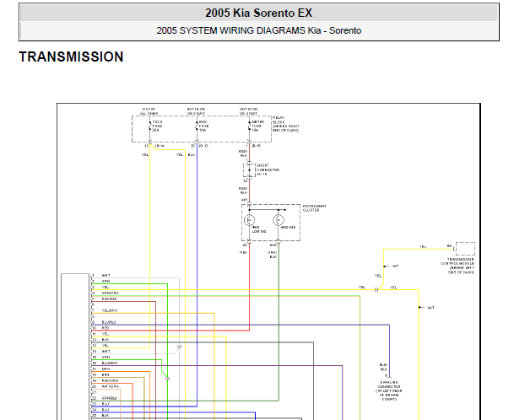Click pin 22 GRN/BLK wire label
This screenshot has height=420, width=514.
click(x=110, y=398)
